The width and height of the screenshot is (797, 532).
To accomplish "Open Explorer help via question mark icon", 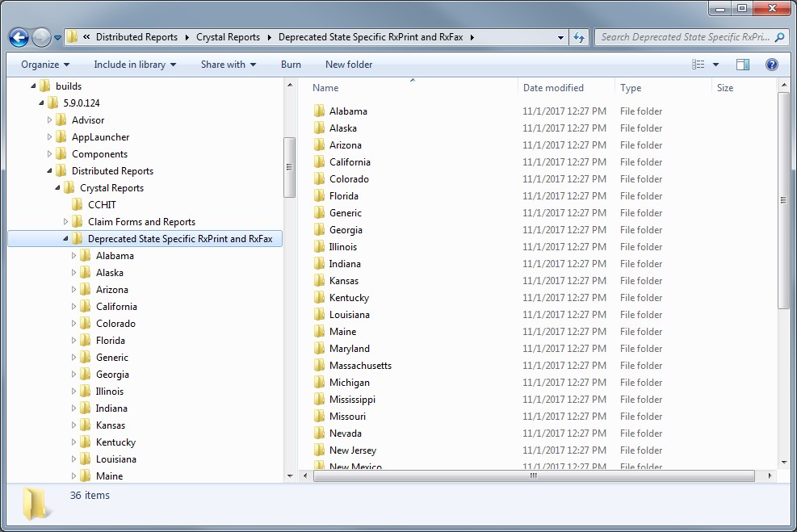I will (772, 64).
